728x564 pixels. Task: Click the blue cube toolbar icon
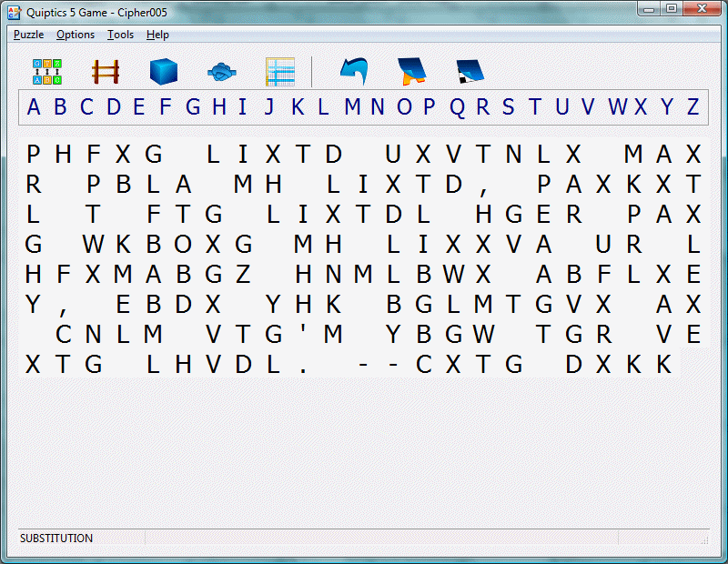[x=164, y=72]
